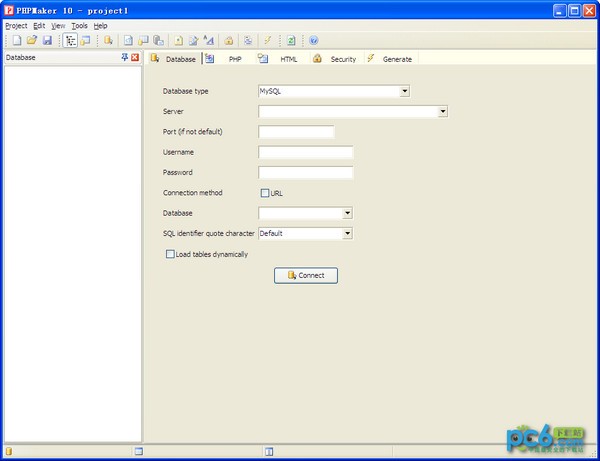
Task: Expand the Database type dropdown
Action: pos(404,91)
